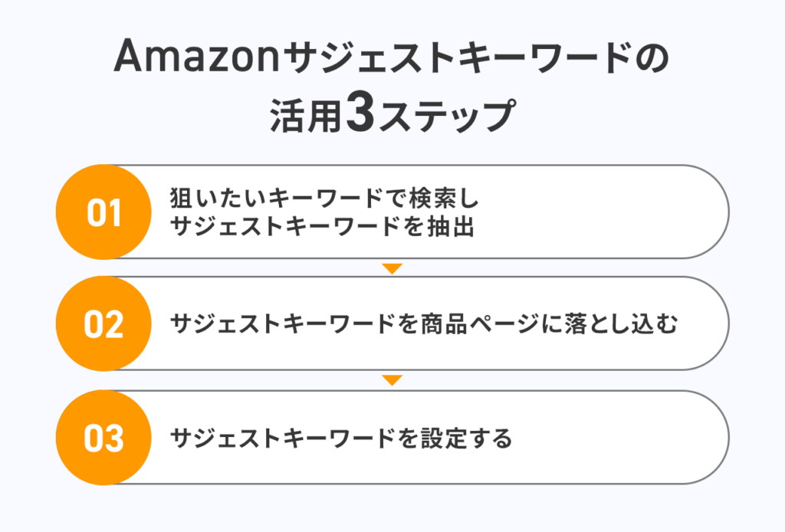
Task: Click the title line 'Amazonサジェストキーワードの'
Action: point(392,56)
